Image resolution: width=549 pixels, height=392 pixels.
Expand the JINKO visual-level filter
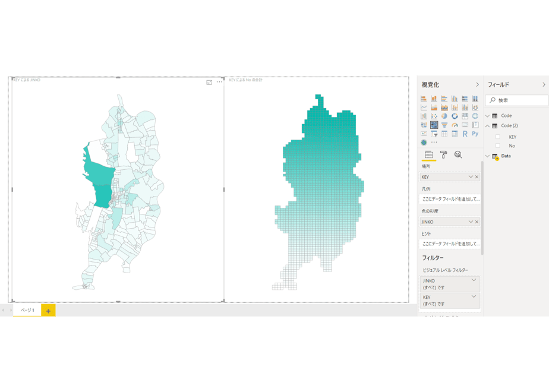pos(474,280)
